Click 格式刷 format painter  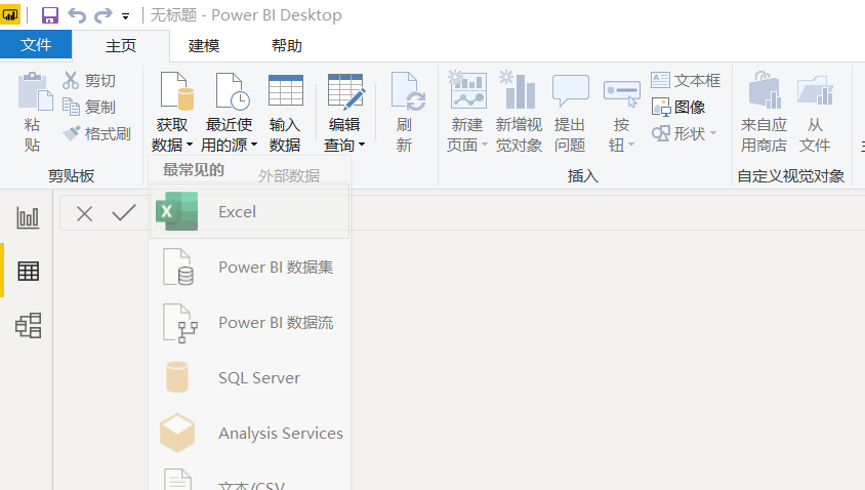97,133
